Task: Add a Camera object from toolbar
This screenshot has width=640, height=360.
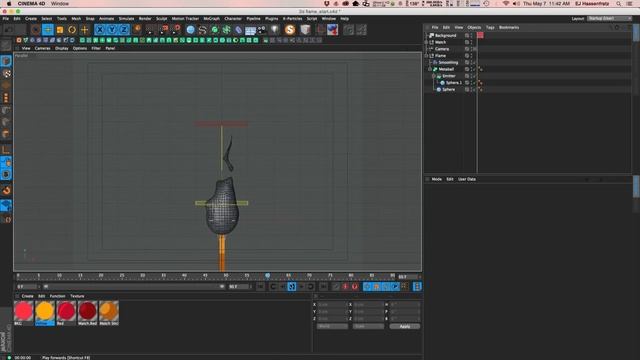Action: (x=262, y=29)
